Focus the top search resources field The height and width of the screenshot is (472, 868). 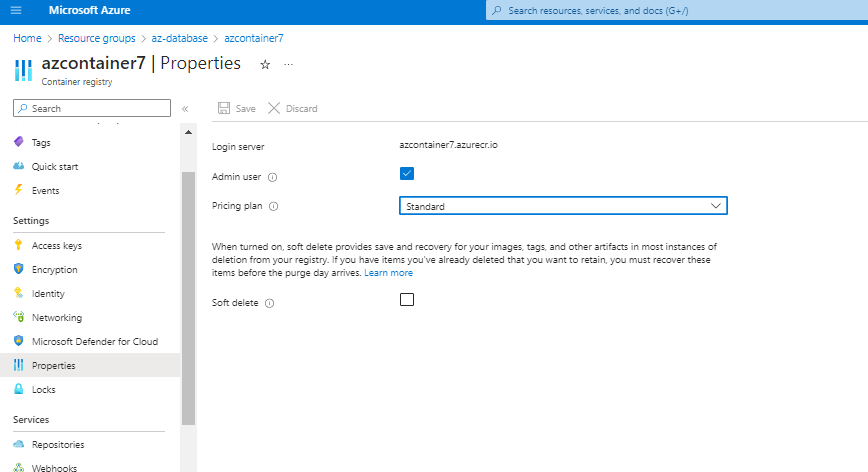click(x=676, y=11)
